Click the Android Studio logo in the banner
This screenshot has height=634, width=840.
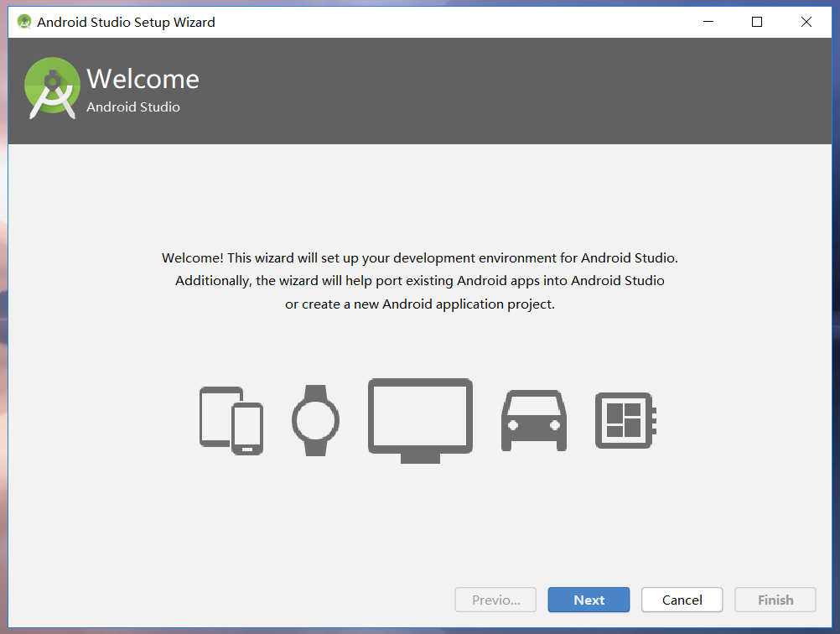tap(51, 86)
